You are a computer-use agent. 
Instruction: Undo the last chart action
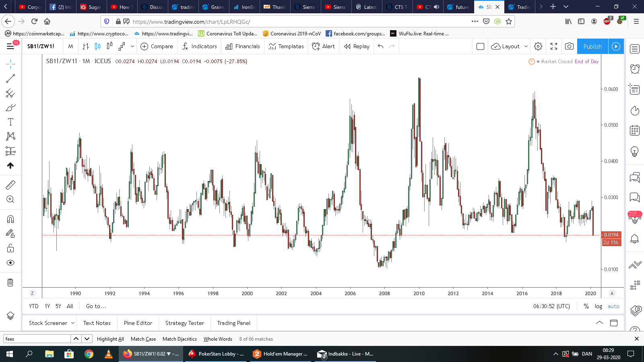coord(380,47)
